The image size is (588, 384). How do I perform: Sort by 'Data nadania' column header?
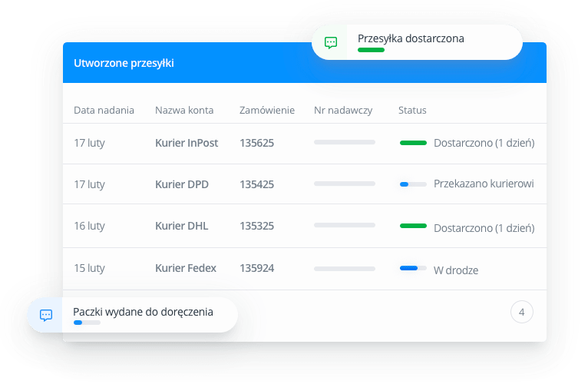pos(104,111)
